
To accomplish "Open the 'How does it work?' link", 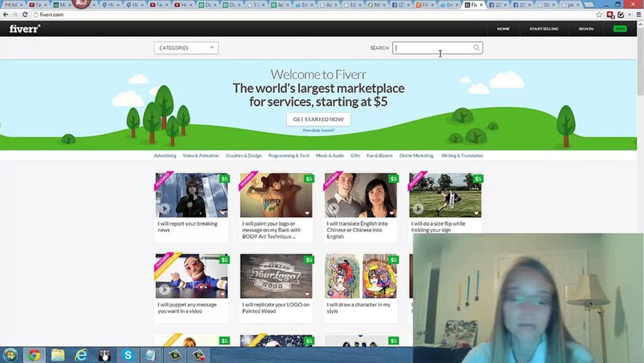I will pyautogui.click(x=318, y=131).
